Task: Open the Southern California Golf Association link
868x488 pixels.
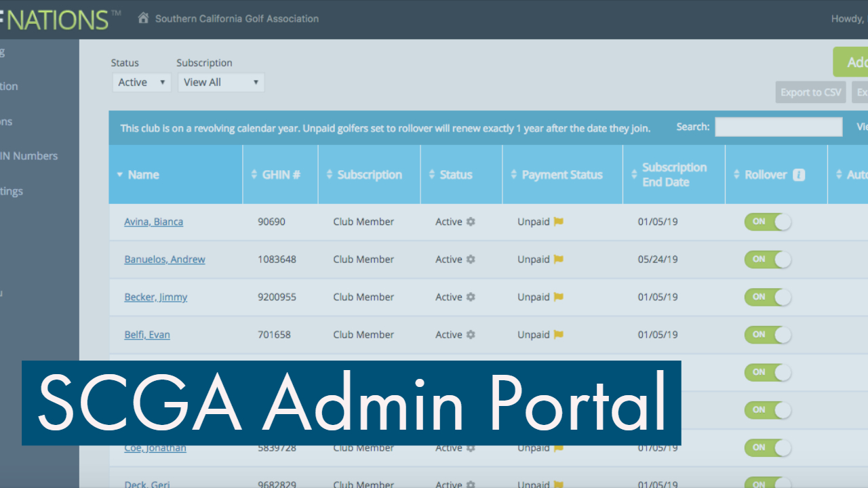Action: click(x=237, y=18)
